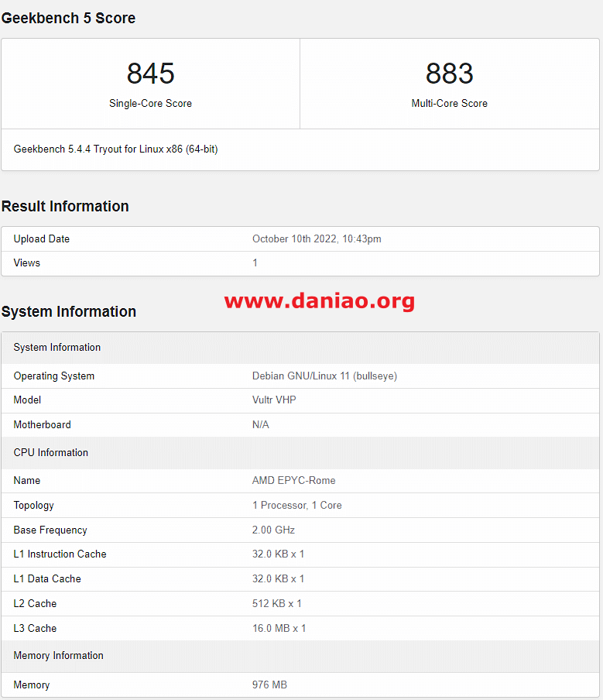Screen dimensions: 603x700
Task: Click the Topology label
Action: point(33,506)
